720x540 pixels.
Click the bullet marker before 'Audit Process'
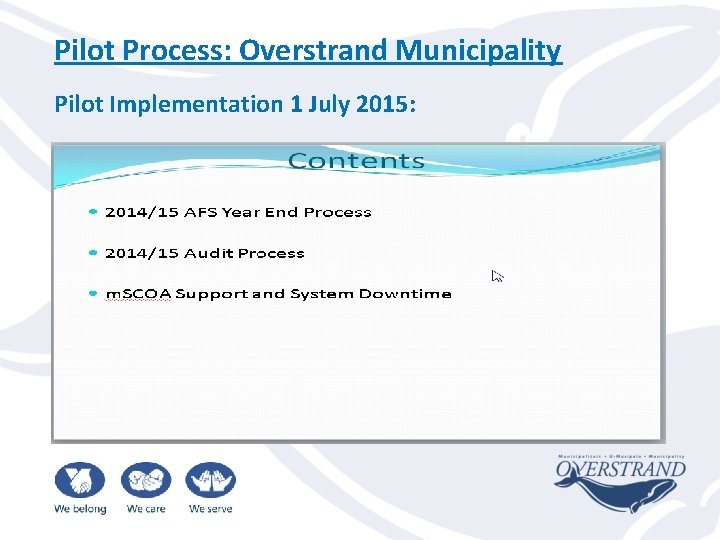(x=93, y=253)
